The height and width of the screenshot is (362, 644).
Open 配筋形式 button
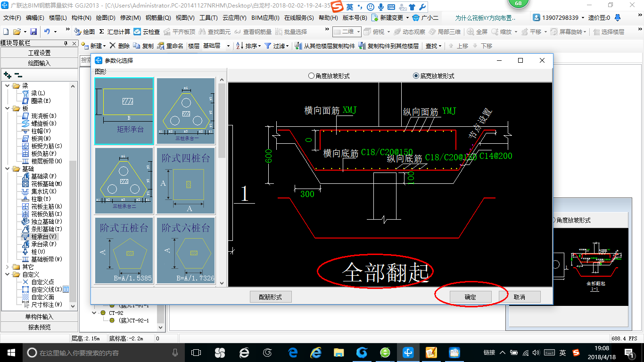click(x=271, y=297)
